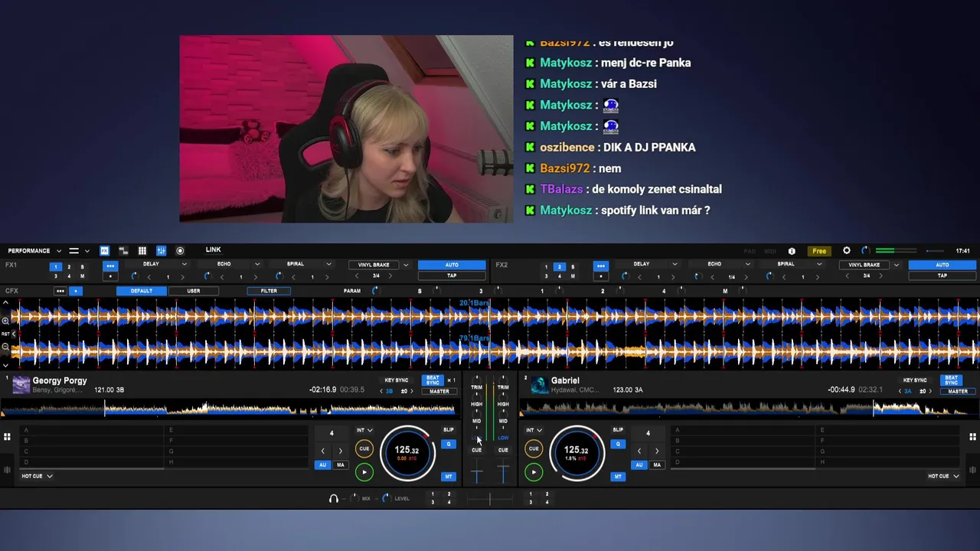Hit the CUE button on deck 2
This screenshot has height=551, width=980.
534,449
